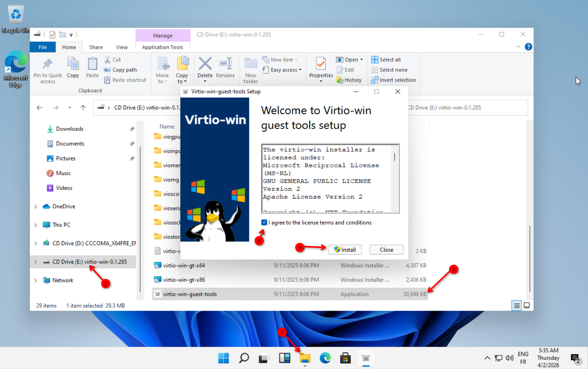Viewport: 588px width, 369px height.
Task: Open the File menu tab
Action: click(x=43, y=47)
